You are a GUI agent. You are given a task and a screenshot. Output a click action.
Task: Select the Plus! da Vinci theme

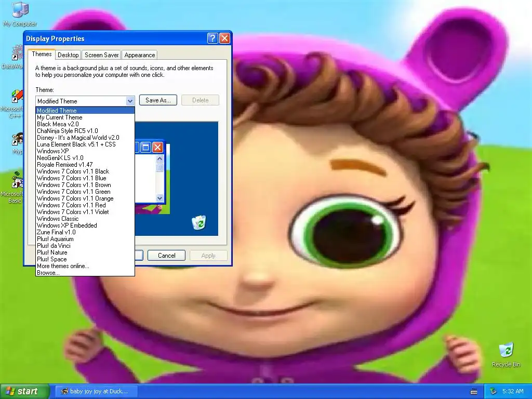click(85, 246)
